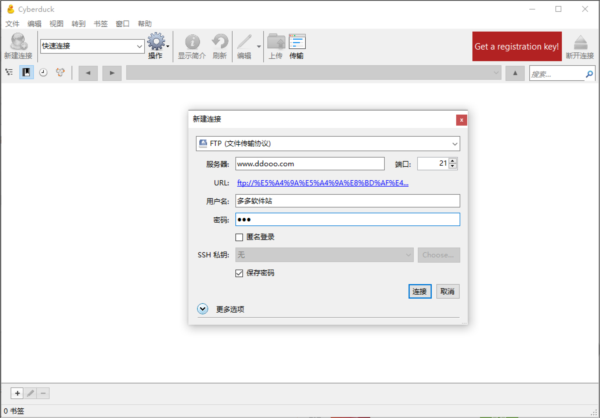Open the ftp:// URL link
600x418 pixels.
323,183
